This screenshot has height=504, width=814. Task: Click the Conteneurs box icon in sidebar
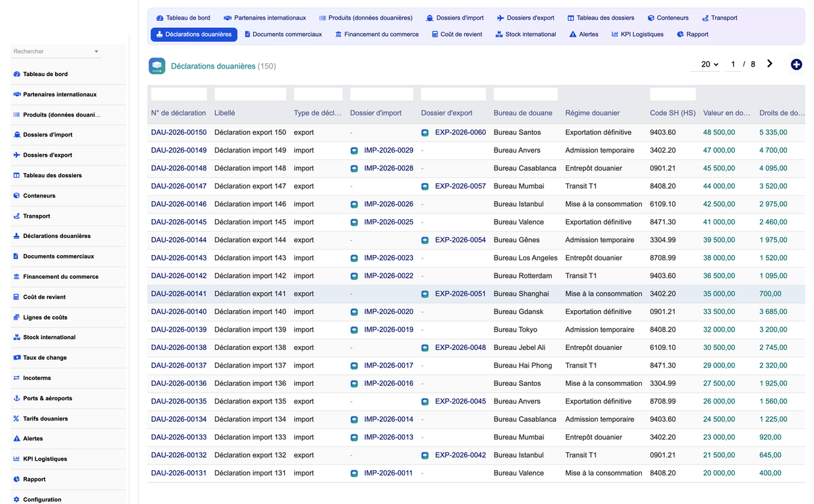pos(17,195)
